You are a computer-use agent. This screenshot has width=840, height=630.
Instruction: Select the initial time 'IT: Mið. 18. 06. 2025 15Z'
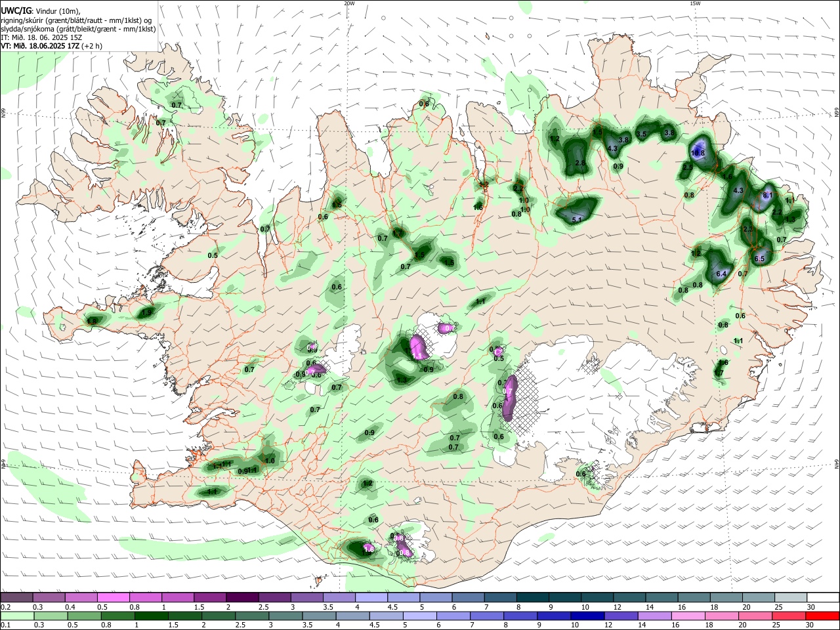tap(41, 37)
